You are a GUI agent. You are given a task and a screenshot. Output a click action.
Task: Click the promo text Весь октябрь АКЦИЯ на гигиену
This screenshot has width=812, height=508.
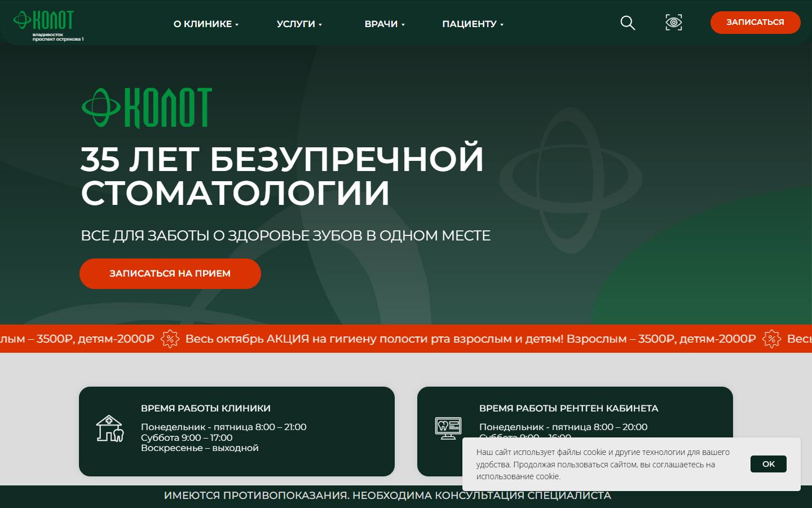tap(470, 339)
